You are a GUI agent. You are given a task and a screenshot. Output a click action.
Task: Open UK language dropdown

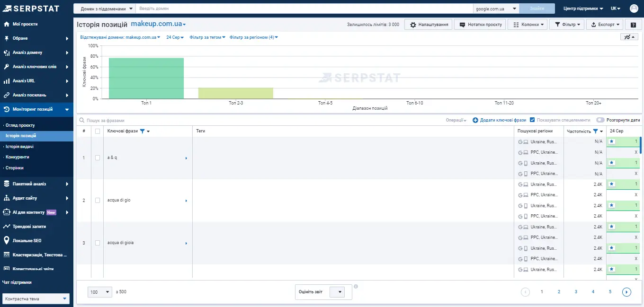coord(616,9)
